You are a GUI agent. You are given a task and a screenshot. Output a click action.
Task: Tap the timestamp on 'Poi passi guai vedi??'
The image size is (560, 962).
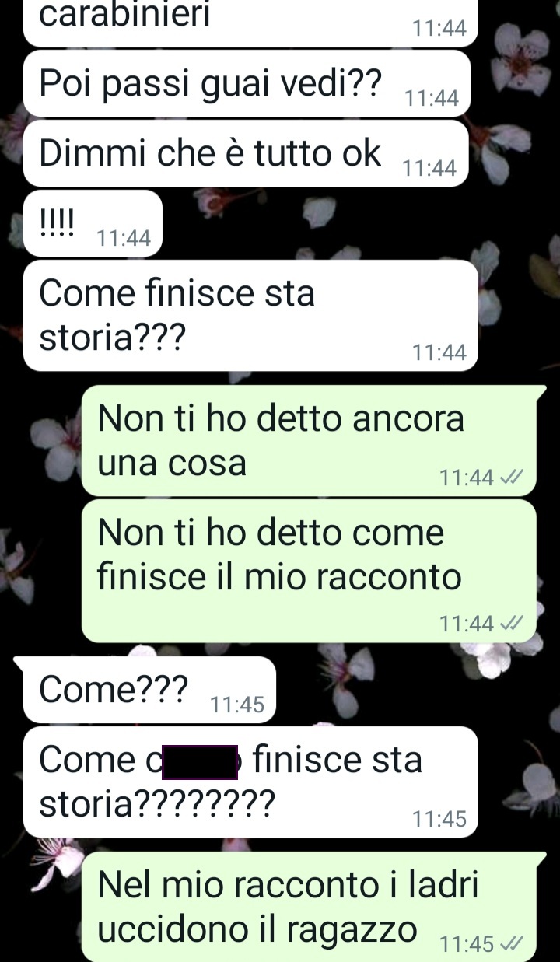432,98
